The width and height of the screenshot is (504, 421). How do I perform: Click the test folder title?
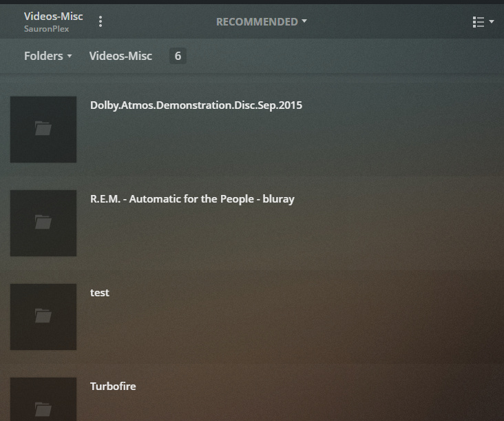[100, 293]
